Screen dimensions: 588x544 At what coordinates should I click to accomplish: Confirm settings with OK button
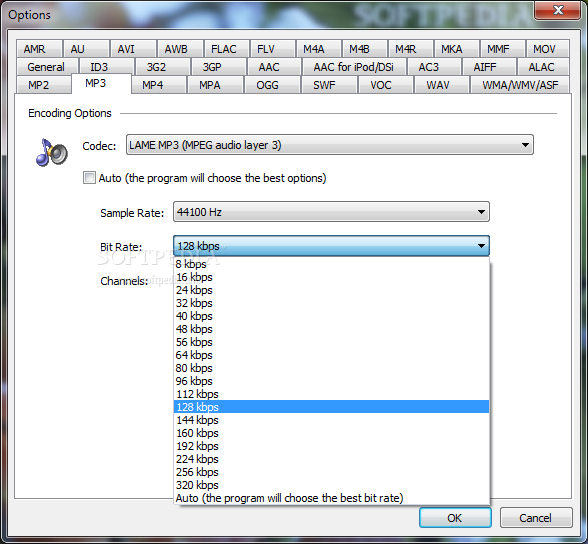pos(455,518)
